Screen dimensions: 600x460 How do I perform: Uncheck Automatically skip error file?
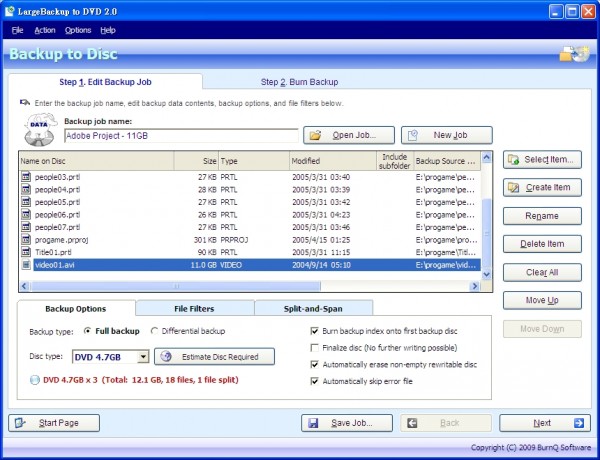pyautogui.click(x=316, y=382)
